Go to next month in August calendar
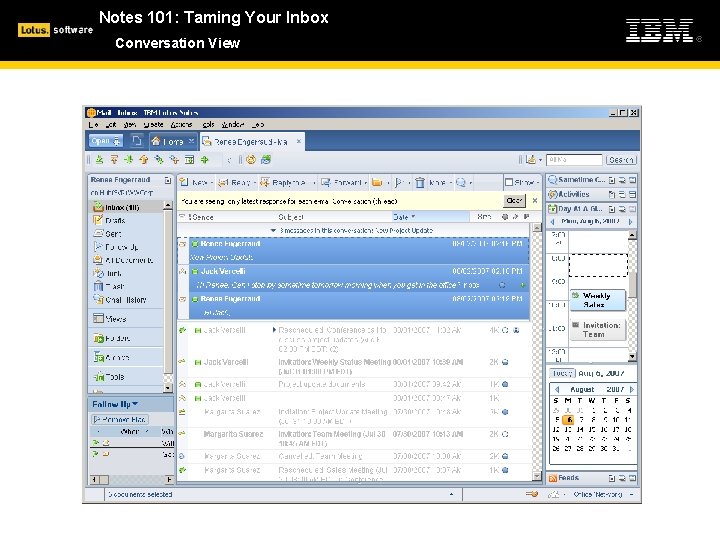 click(632, 389)
